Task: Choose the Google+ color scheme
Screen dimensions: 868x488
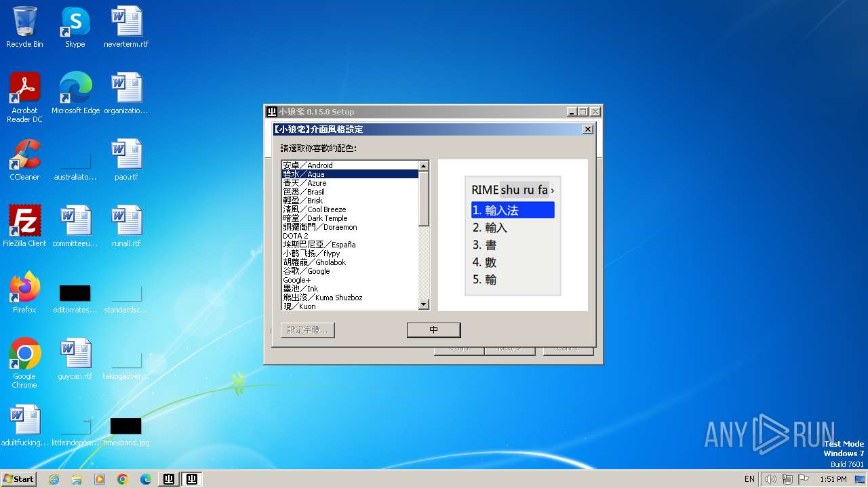Action: click(x=350, y=280)
